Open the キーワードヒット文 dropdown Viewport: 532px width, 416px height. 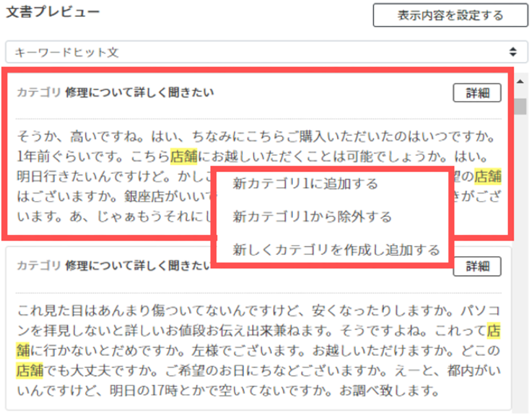[266, 52]
